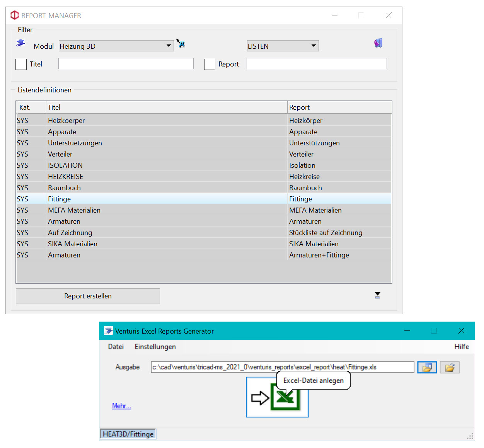Click the open-folder icon right of the browse button
Viewport: 484px width, 448px height.
(450, 367)
